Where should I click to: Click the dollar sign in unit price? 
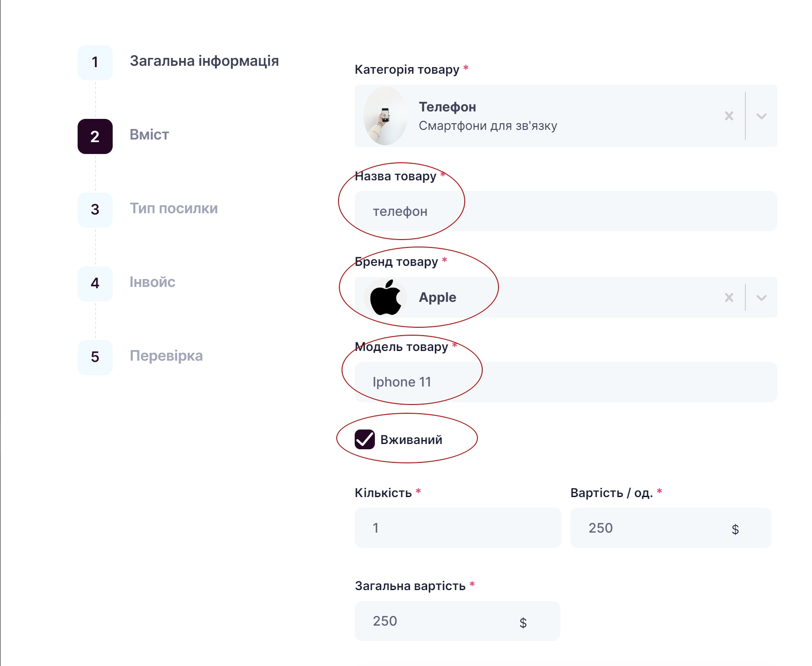coord(735,529)
